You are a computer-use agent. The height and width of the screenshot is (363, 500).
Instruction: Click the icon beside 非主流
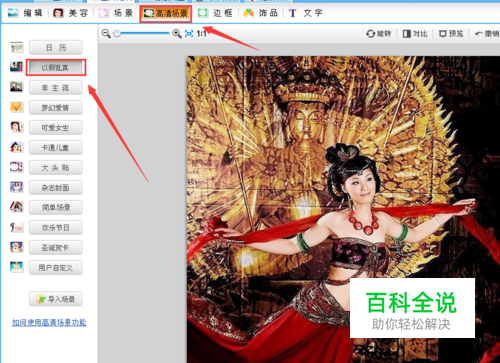(x=16, y=87)
